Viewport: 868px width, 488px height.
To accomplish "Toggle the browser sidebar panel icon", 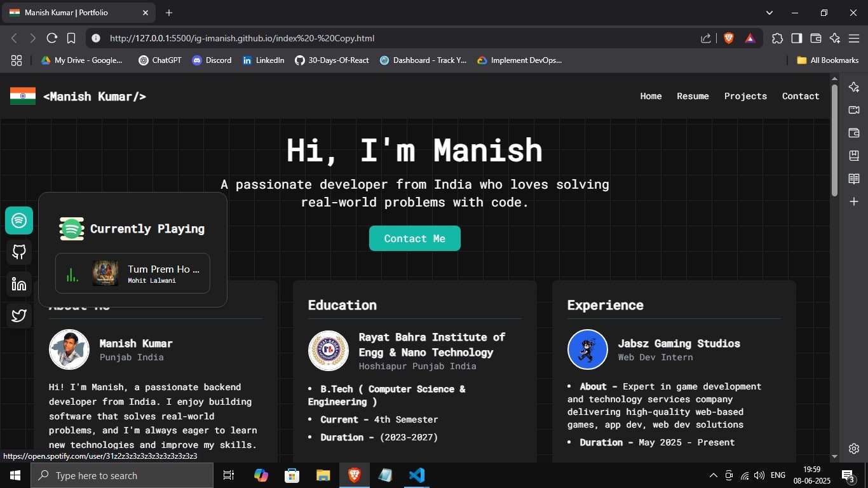I will pos(796,38).
